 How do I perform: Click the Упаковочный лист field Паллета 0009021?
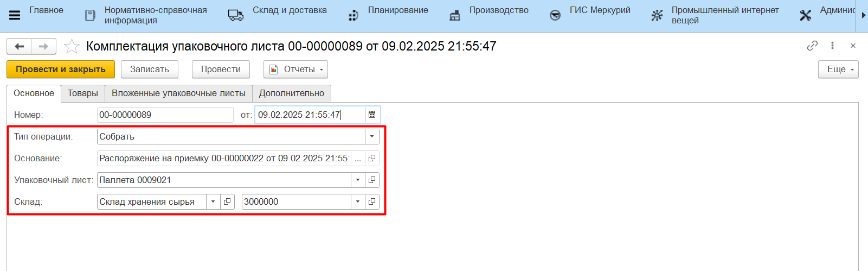[x=224, y=180]
